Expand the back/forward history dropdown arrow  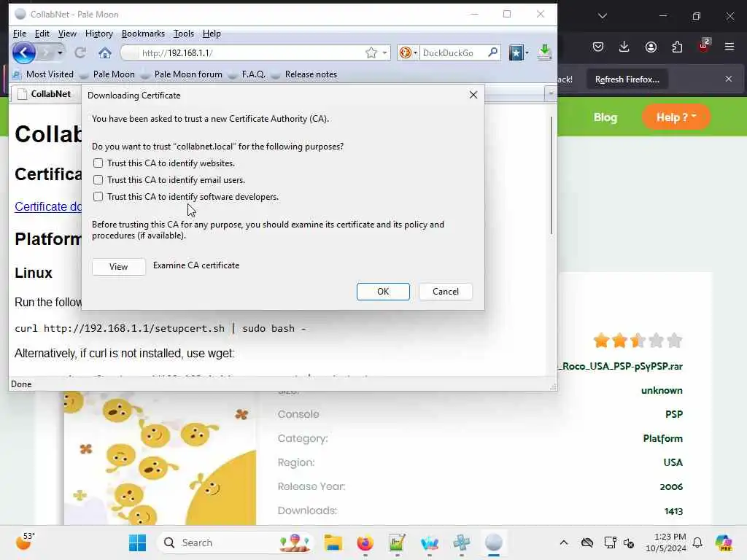click(x=60, y=52)
